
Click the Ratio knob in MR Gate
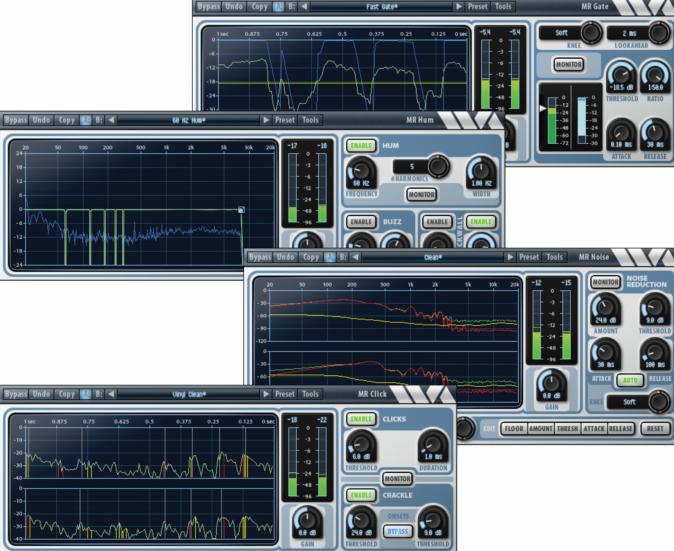pyautogui.click(x=655, y=77)
